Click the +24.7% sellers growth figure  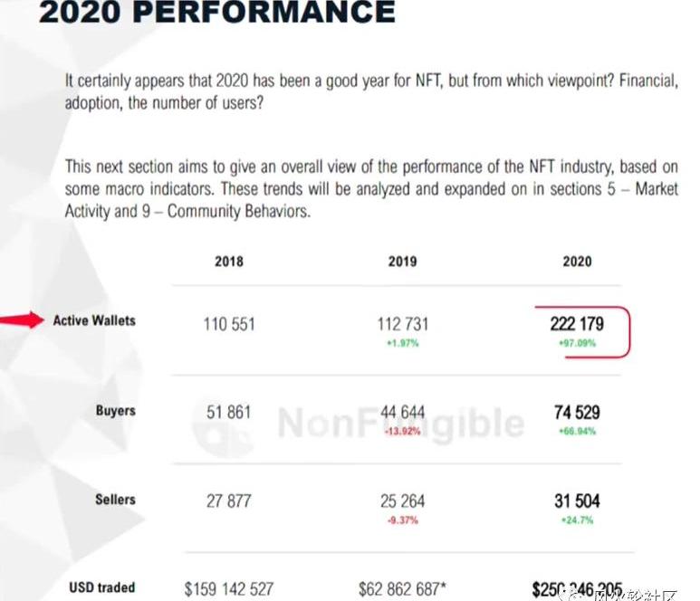(x=577, y=520)
